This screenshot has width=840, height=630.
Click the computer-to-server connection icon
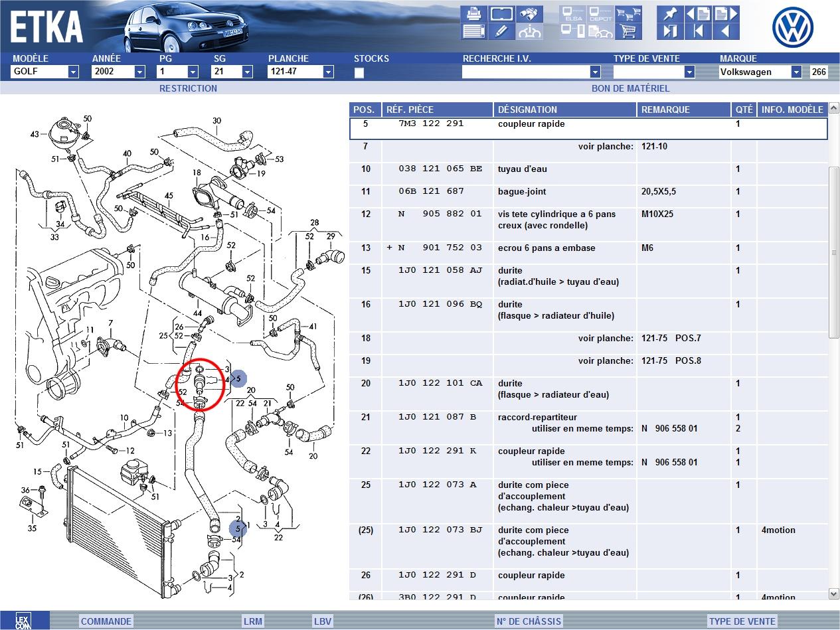(572, 31)
